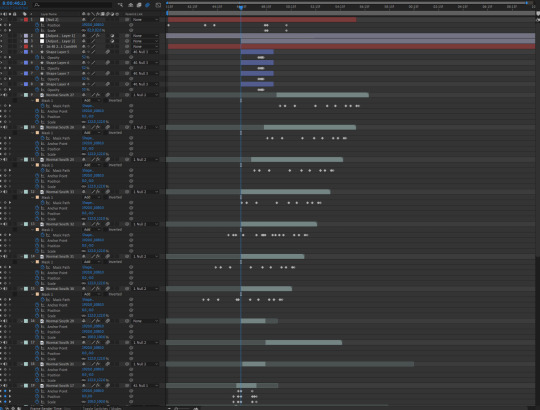Toggle the blue Motion Blur enable button
This screenshot has width=540, height=410.
148,5
